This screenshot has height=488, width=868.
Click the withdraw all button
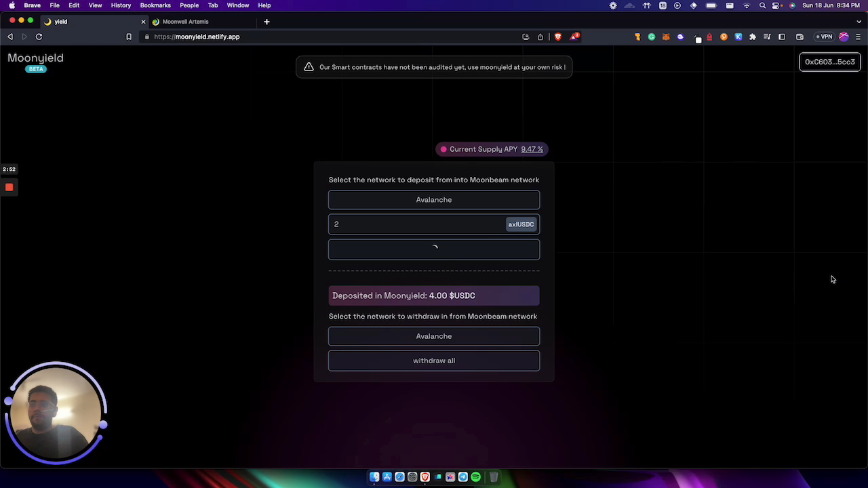point(434,361)
